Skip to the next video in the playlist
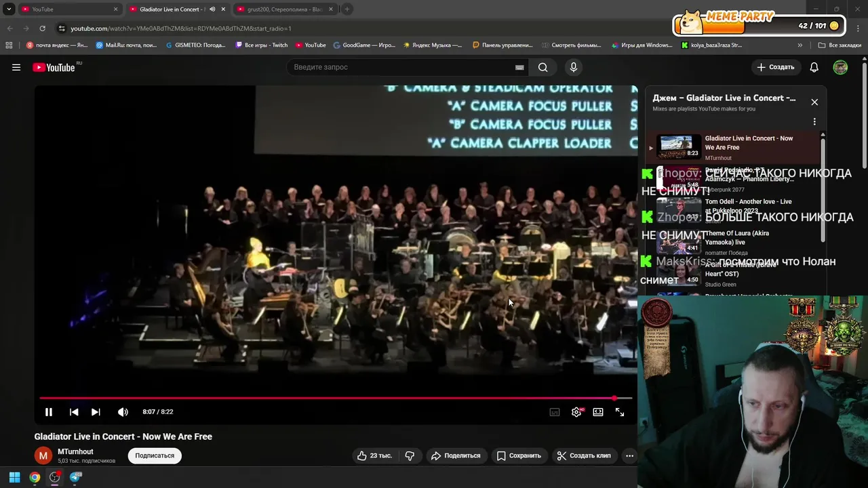This screenshot has height=488, width=868. 96,412
